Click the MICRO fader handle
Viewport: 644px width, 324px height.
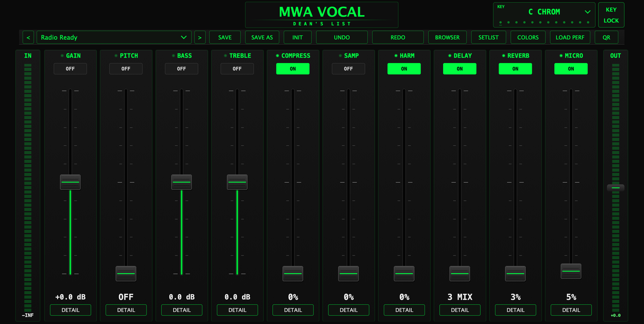pos(571,271)
